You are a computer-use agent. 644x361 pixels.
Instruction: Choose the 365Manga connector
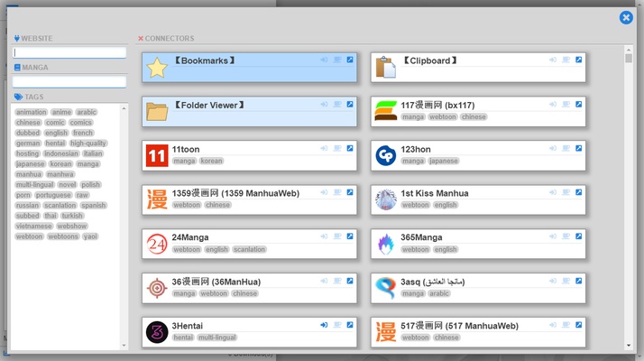478,244
